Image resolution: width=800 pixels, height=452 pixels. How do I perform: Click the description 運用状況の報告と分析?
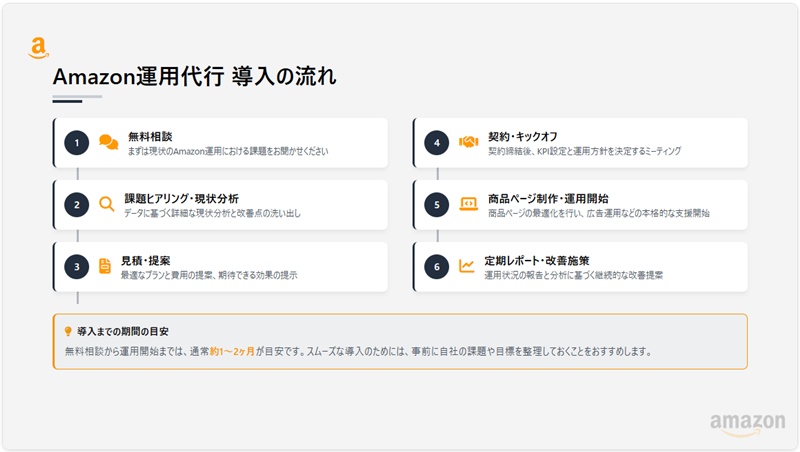[x=573, y=275]
